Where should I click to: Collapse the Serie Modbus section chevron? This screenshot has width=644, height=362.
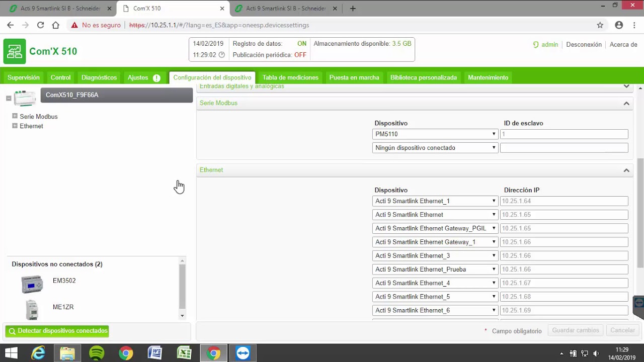pos(626,103)
